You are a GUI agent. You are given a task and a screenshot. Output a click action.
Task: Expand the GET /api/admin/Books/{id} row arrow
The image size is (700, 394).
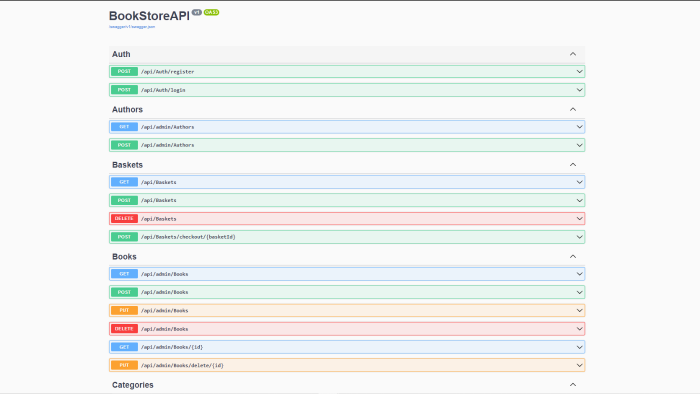[x=579, y=347]
